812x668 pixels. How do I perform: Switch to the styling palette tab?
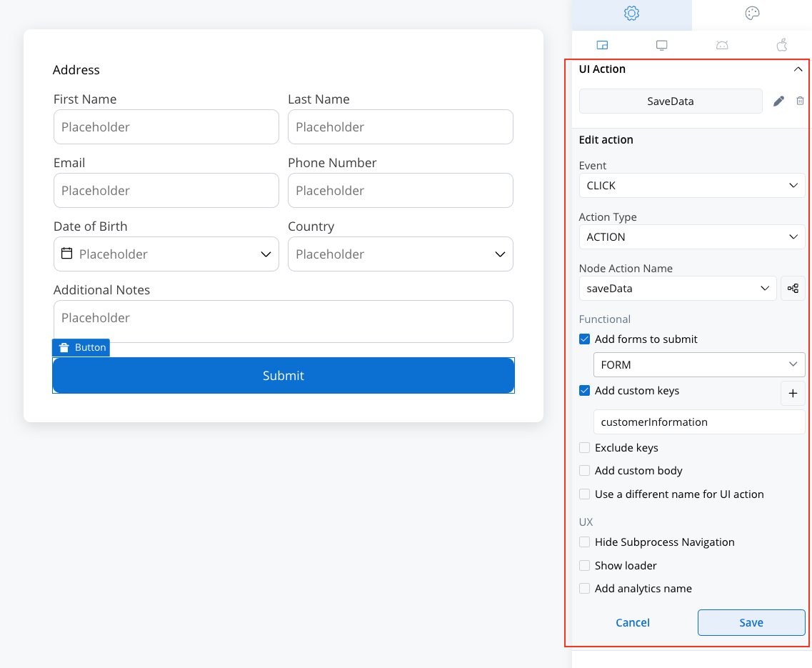[752, 14]
